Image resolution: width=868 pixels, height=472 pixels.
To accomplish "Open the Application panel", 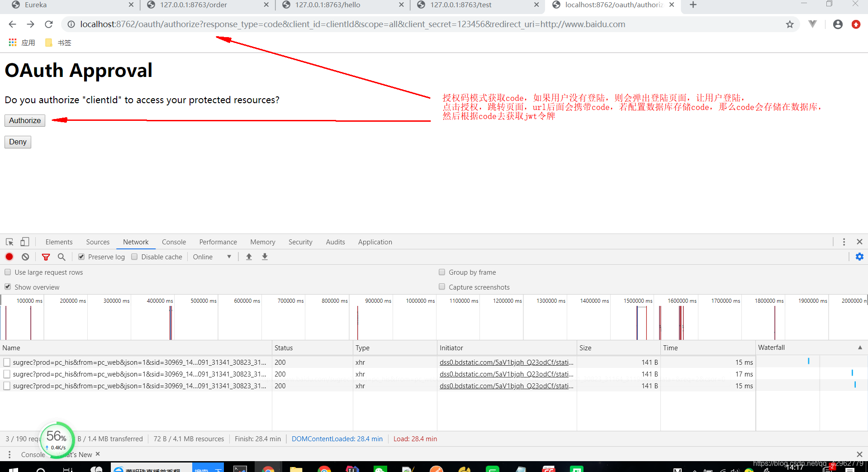I will [x=375, y=242].
